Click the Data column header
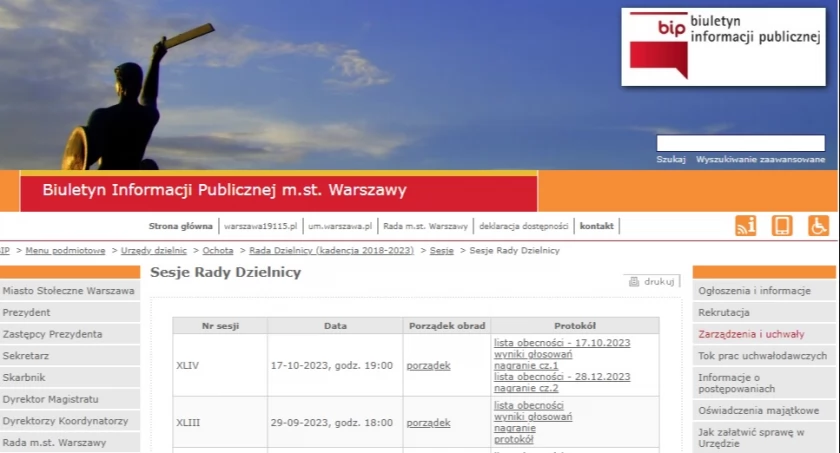This screenshot has width=840, height=453. pos(335,326)
